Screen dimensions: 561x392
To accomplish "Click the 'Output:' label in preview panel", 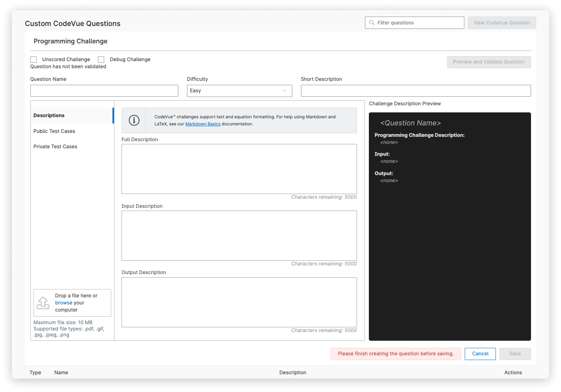I will click(384, 174).
